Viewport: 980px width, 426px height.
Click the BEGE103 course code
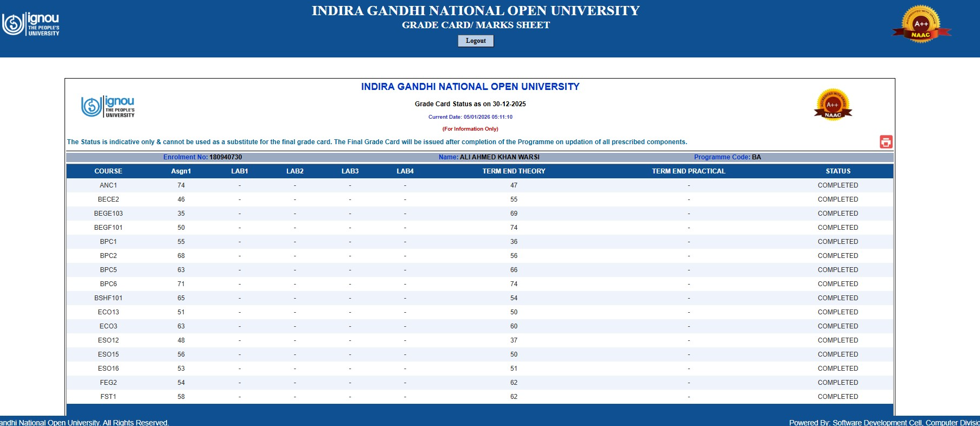pyautogui.click(x=108, y=214)
